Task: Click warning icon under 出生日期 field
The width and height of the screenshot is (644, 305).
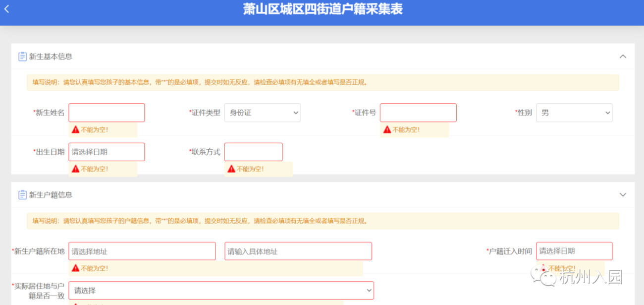Action: [75, 169]
